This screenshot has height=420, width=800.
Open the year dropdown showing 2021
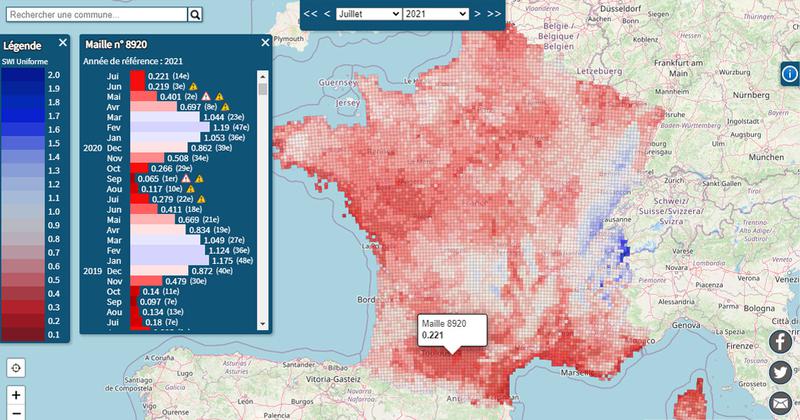click(434, 14)
